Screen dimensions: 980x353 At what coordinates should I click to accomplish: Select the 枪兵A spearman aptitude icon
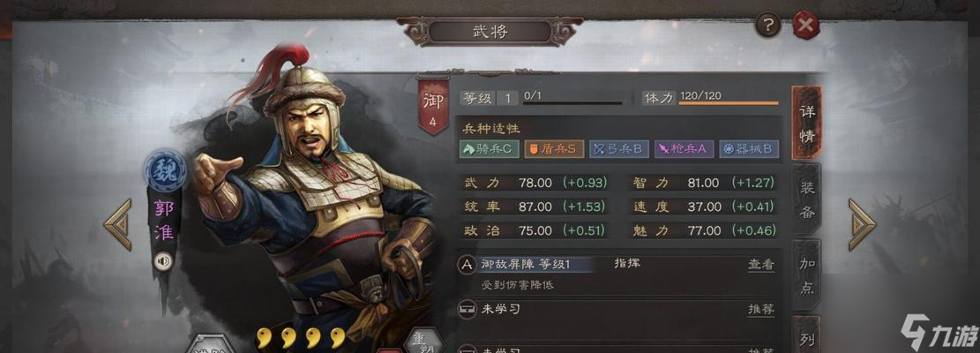[x=683, y=148]
